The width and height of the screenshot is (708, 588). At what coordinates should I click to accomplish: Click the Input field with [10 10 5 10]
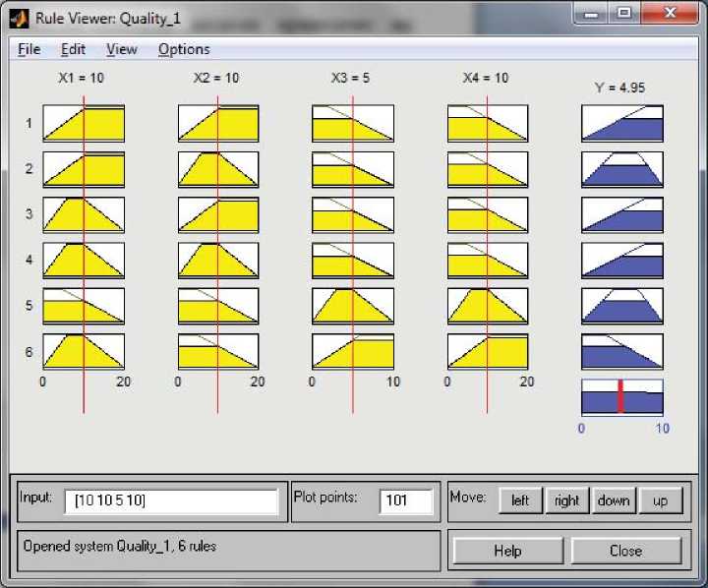tap(171, 501)
